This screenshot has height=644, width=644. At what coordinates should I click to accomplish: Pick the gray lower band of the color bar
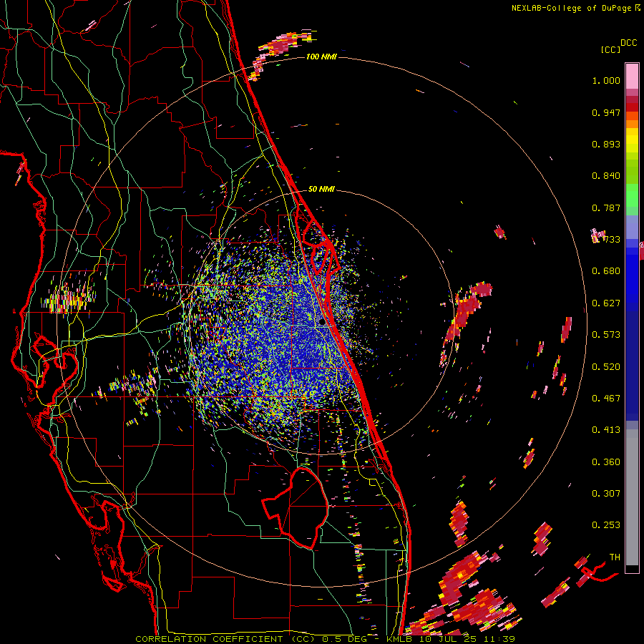[632, 497]
